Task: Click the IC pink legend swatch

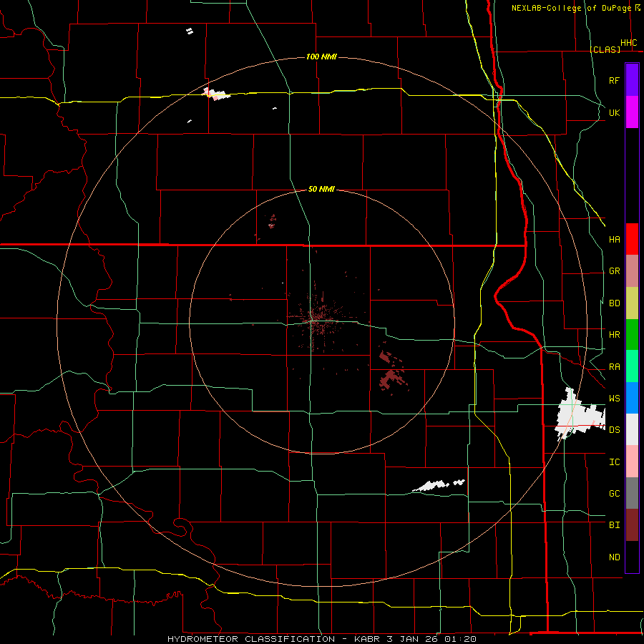Action: [x=632, y=462]
